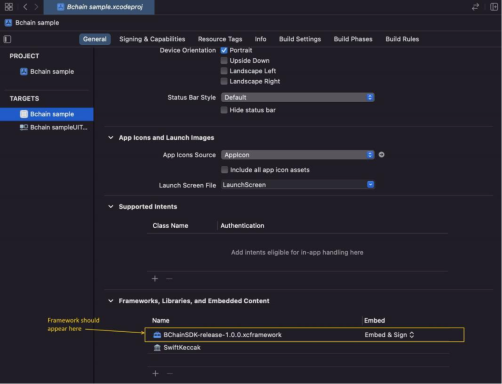Image resolution: width=502 pixels, height=384 pixels.
Task: Add a framework with the plus icon
Action: pos(155,373)
